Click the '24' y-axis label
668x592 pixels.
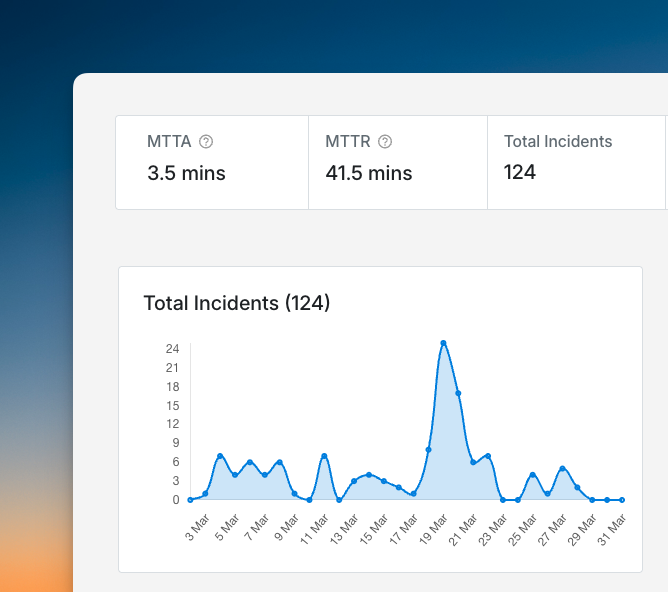tap(173, 349)
